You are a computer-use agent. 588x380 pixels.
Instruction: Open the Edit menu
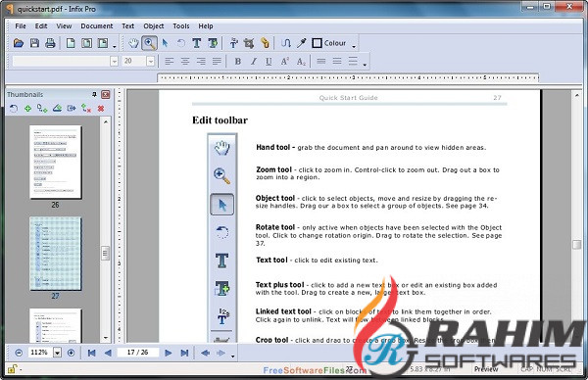(x=41, y=26)
